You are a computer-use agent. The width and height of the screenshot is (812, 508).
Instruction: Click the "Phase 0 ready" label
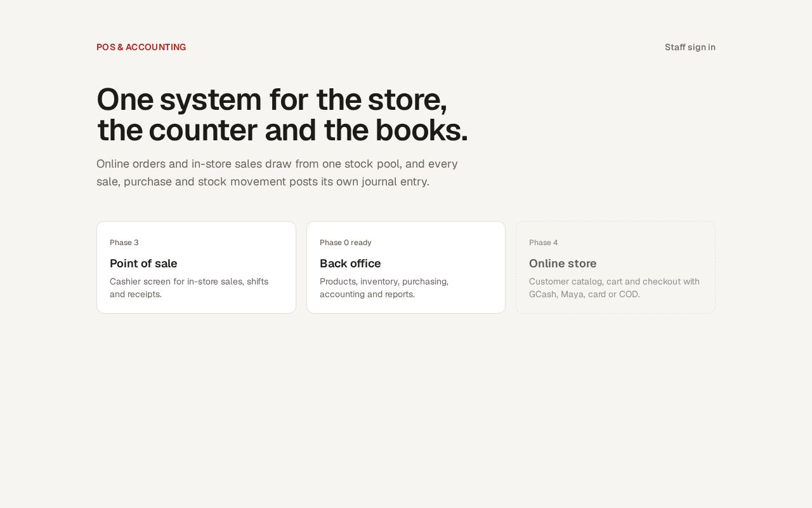click(x=346, y=243)
